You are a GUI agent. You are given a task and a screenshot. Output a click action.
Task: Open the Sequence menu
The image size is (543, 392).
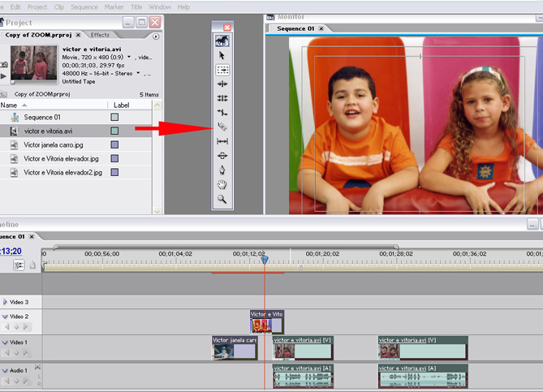84,6
